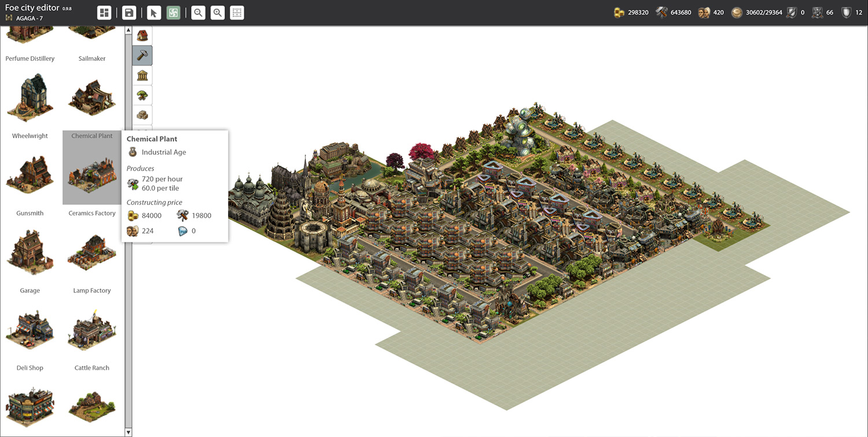Click the supplies production icon in tooltip
868x437 pixels.
pos(133,183)
